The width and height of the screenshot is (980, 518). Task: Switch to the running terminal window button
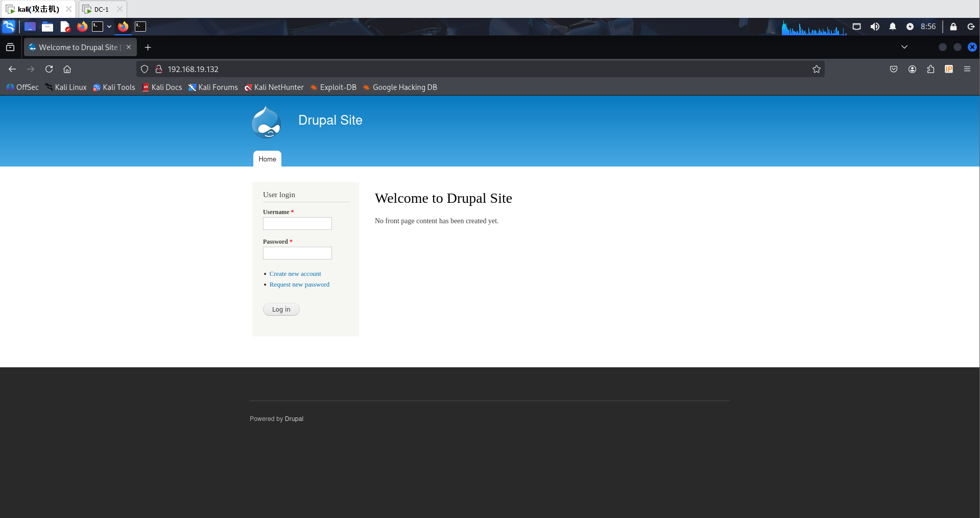(140, 27)
